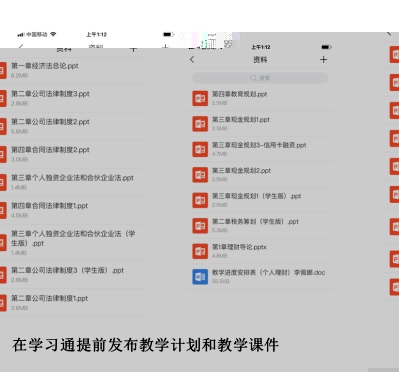Click battery icon in middle phone status bar
Viewport: 399px width, 372px height.
326,47
